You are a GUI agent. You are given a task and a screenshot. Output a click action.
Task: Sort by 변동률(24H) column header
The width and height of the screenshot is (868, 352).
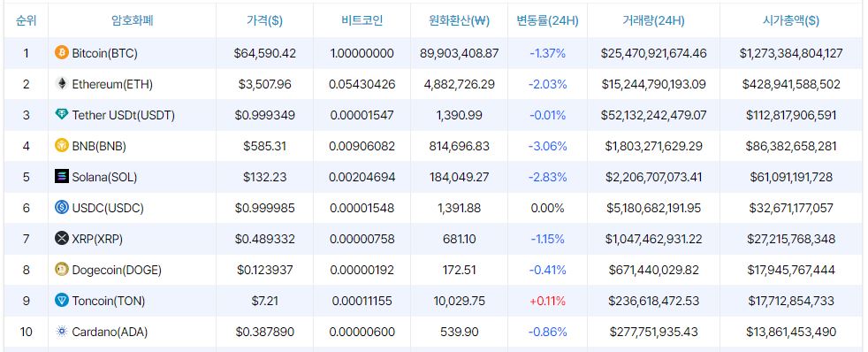click(x=547, y=21)
